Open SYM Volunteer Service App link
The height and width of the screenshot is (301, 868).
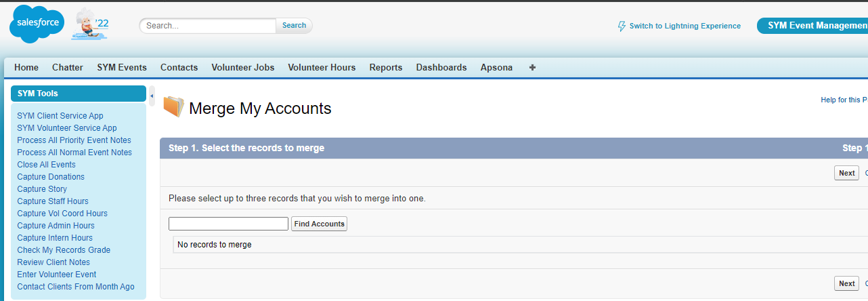click(x=67, y=128)
